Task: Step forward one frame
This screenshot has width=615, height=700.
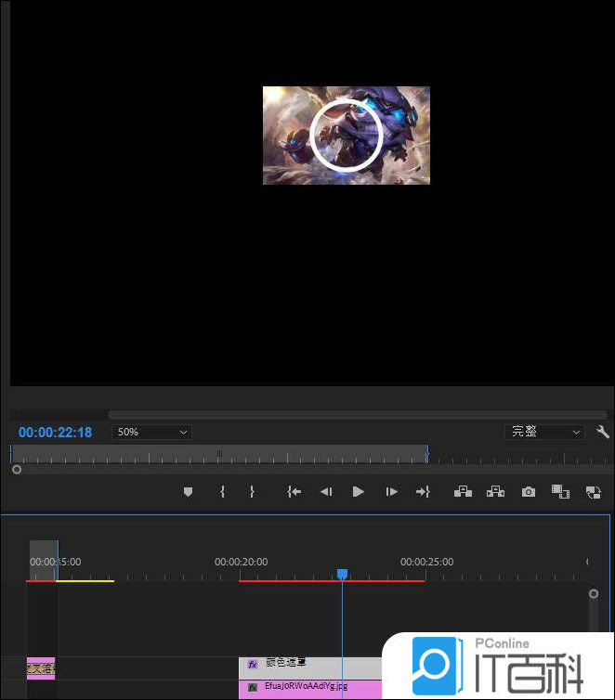Action: (x=391, y=492)
